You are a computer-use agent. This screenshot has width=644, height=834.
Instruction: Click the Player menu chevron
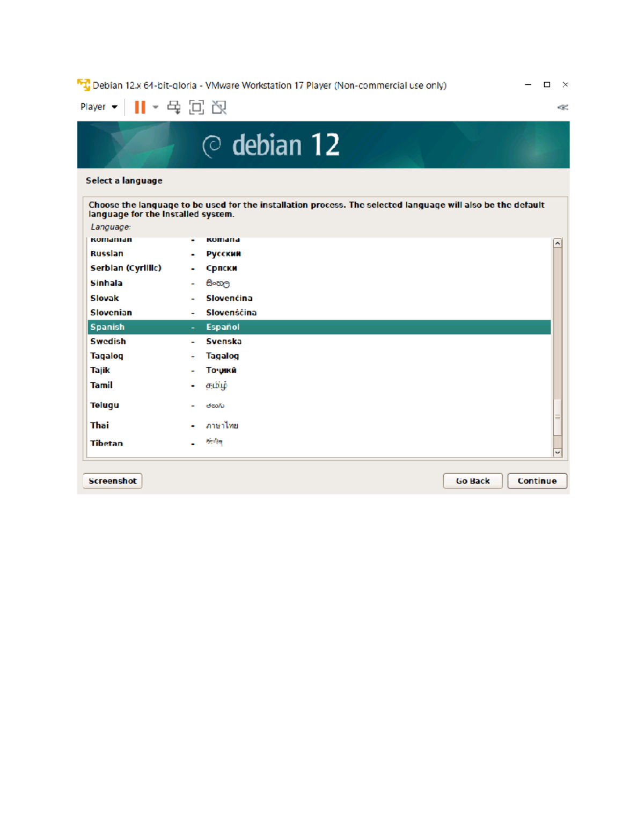point(114,107)
